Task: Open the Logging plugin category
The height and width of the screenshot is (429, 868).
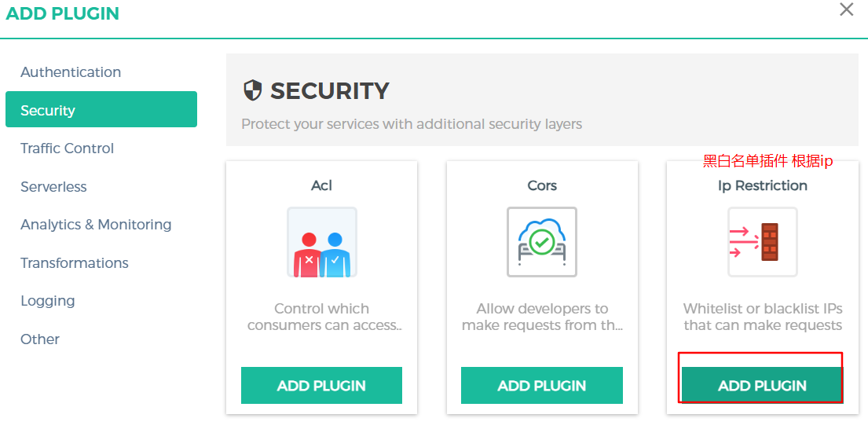Action: (48, 301)
